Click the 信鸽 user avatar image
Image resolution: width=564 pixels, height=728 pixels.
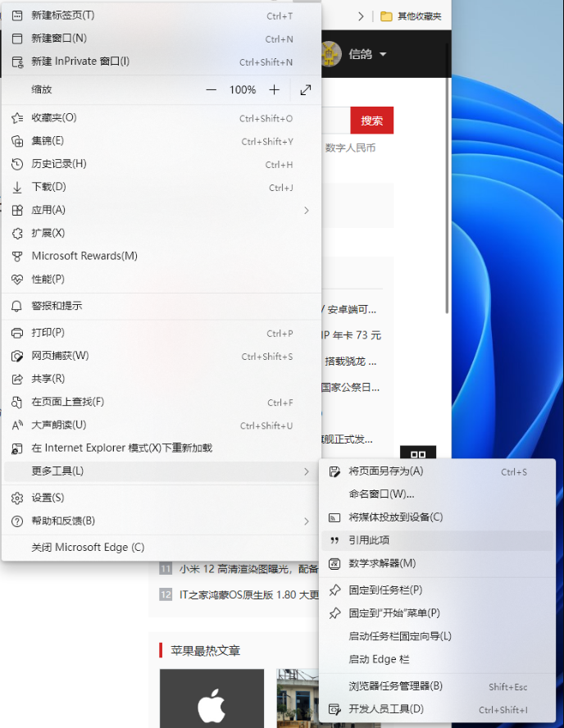pos(331,54)
